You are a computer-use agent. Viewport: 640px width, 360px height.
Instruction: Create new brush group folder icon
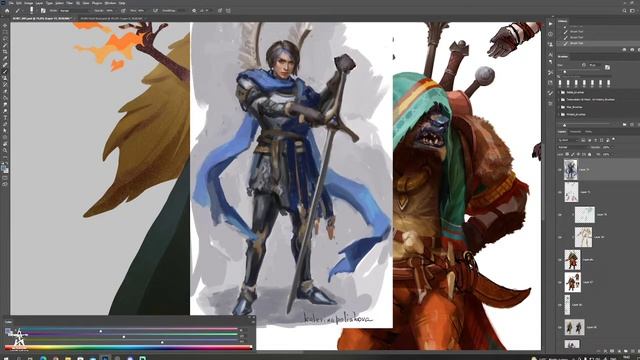[x=624, y=124]
